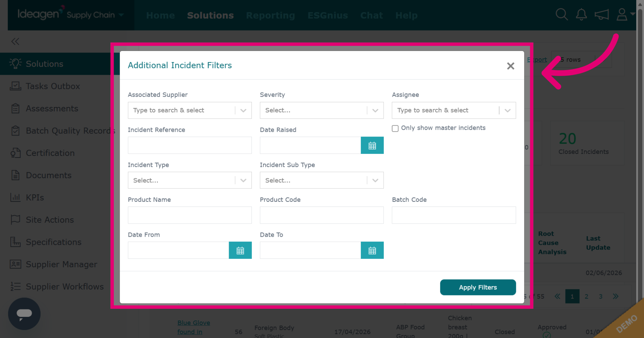Go to first page double arrow

(x=557, y=296)
